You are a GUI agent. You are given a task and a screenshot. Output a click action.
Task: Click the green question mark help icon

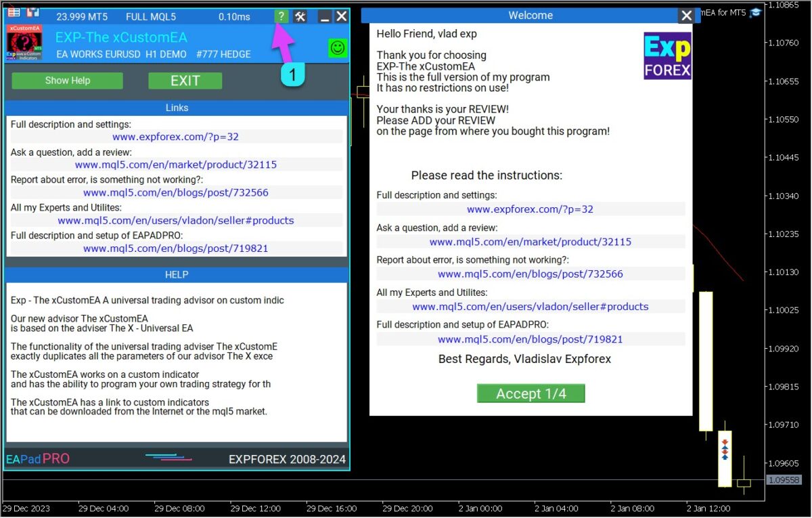(281, 16)
